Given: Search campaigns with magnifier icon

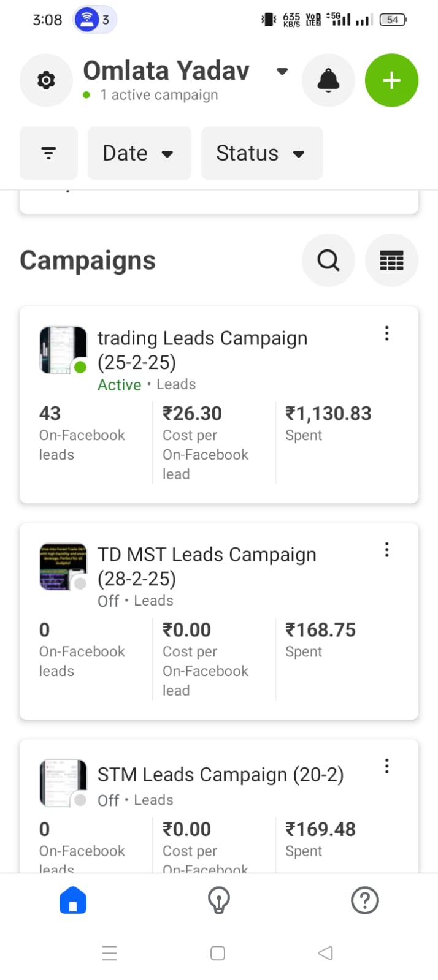Looking at the screenshot, I should pos(328,260).
